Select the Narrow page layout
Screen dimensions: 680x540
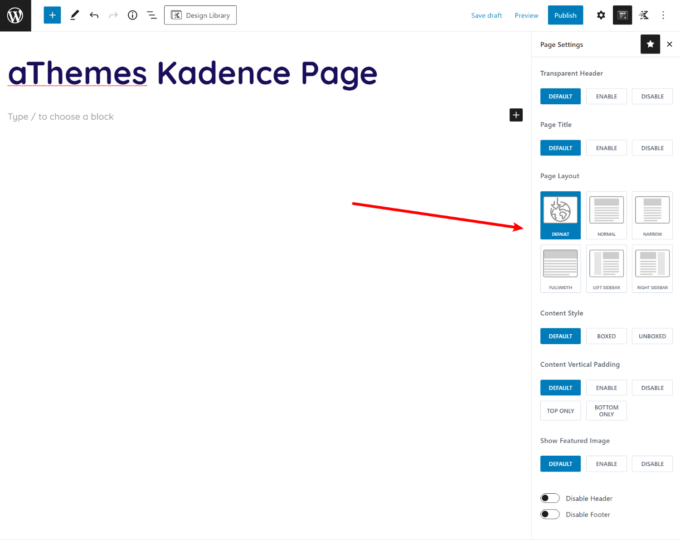pos(652,215)
